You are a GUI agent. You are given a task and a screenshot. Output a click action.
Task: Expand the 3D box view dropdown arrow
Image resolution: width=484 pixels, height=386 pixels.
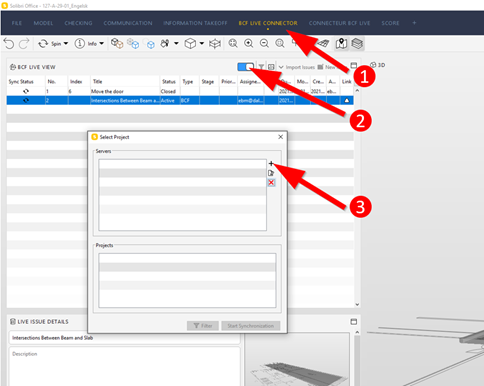tap(202, 44)
